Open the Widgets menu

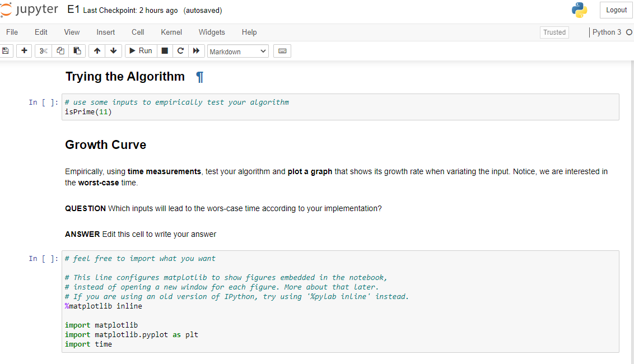click(x=212, y=32)
